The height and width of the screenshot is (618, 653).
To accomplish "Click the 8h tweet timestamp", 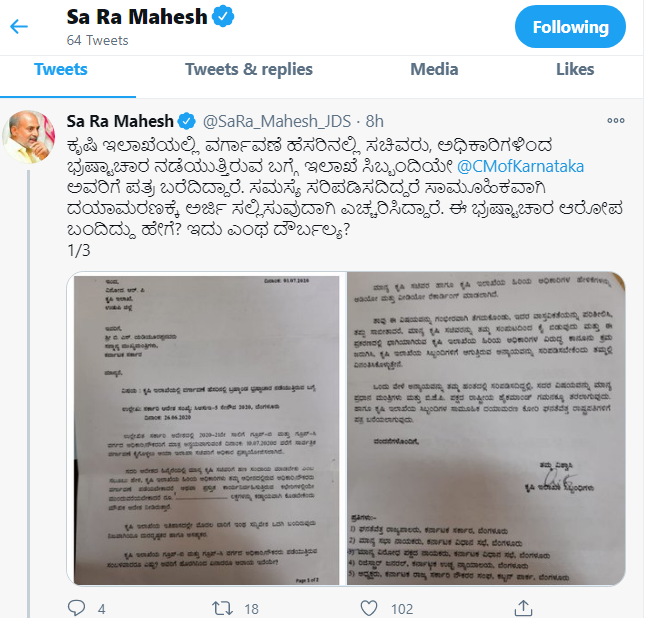I will (374, 121).
